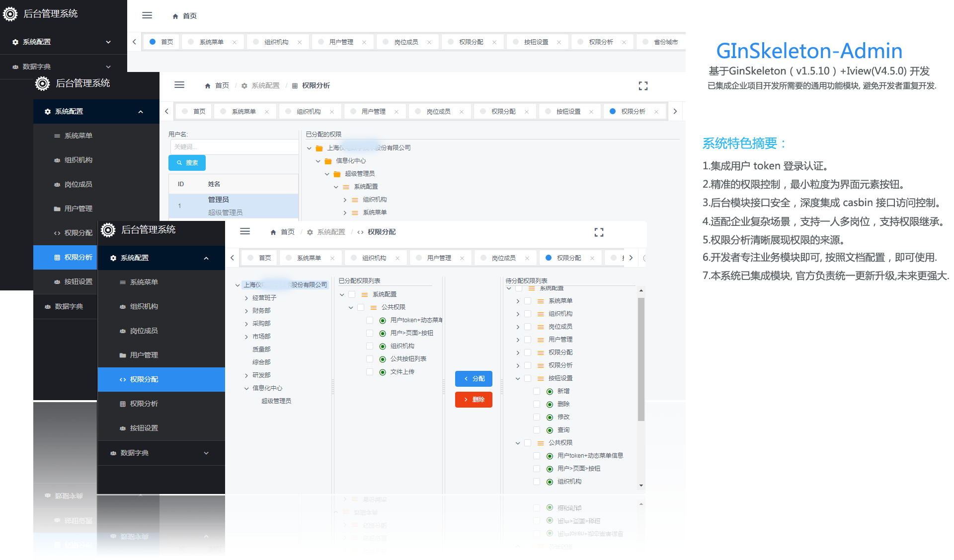Toggle fullscreen icon in 权限分析 window
The image size is (954, 560).
643,86
